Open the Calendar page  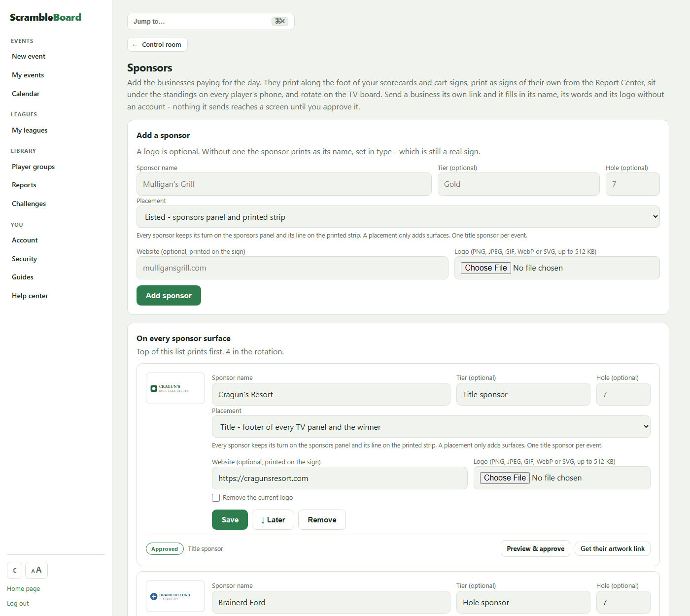coord(26,94)
